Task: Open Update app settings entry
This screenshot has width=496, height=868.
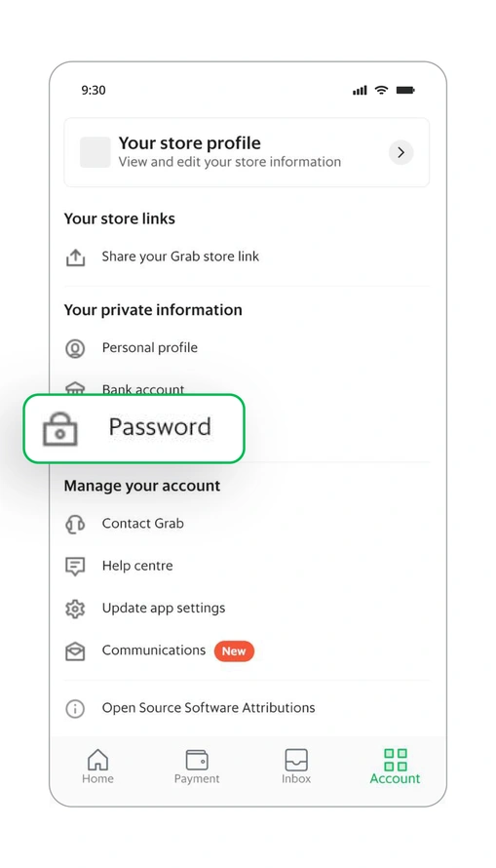Action: click(164, 608)
